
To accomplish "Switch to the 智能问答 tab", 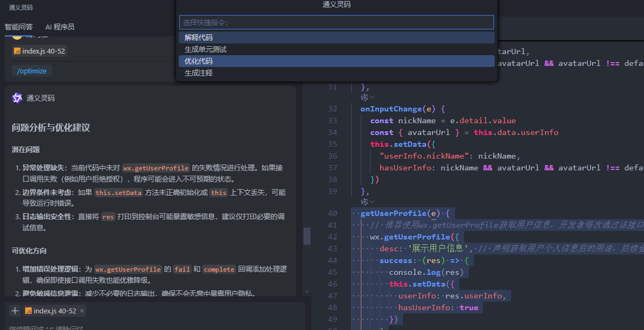I will (x=19, y=27).
